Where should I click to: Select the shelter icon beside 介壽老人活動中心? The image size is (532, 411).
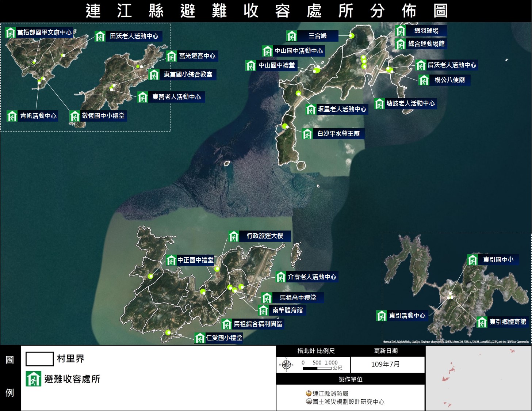[280, 277]
